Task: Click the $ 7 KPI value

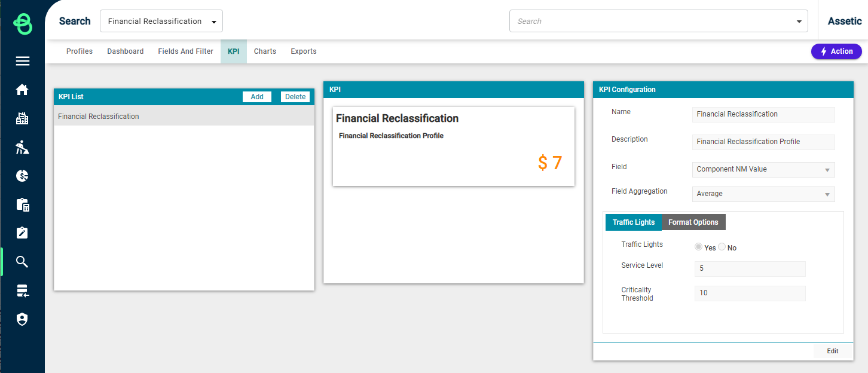Action: pyautogui.click(x=550, y=163)
